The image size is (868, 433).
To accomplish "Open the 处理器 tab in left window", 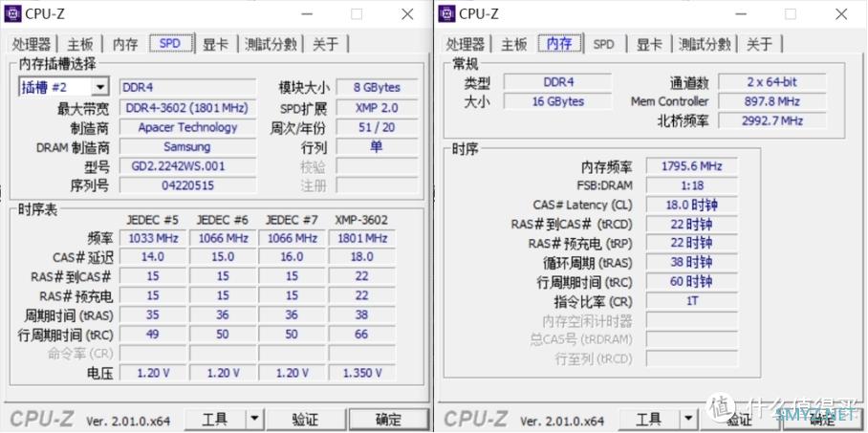I will click(32, 44).
